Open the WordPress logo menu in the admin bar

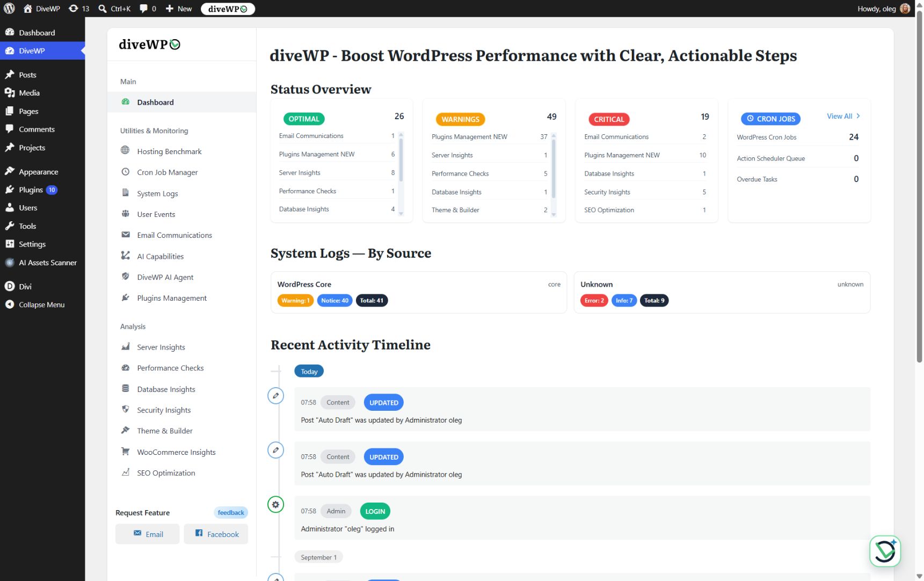click(9, 9)
